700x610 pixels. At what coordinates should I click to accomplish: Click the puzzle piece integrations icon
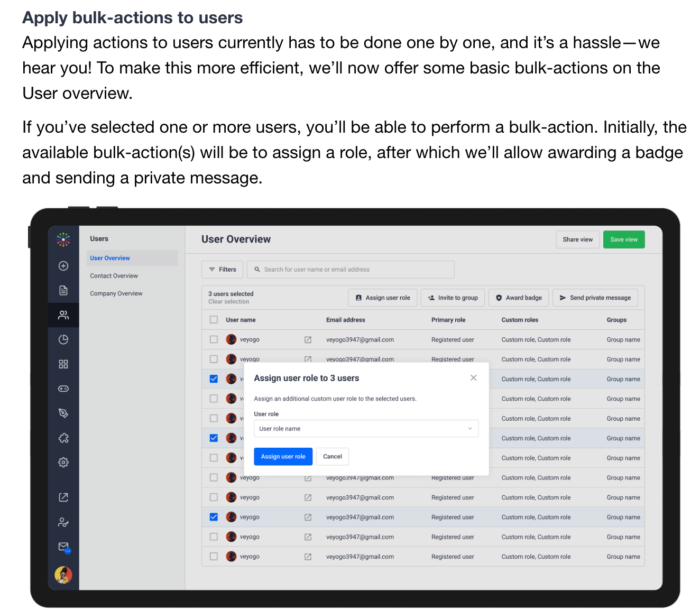click(63, 438)
